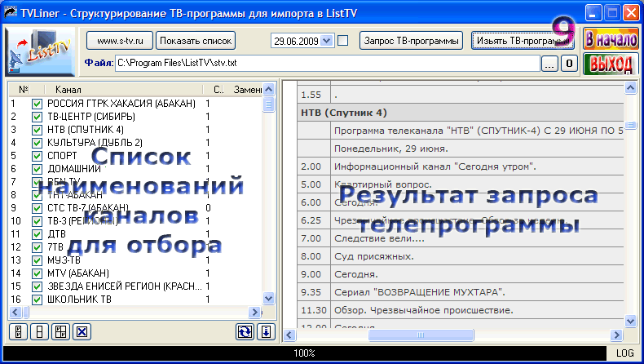Click channel list vertical scrollbar thumb
The height and width of the screenshot is (364, 644).
(x=269, y=104)
